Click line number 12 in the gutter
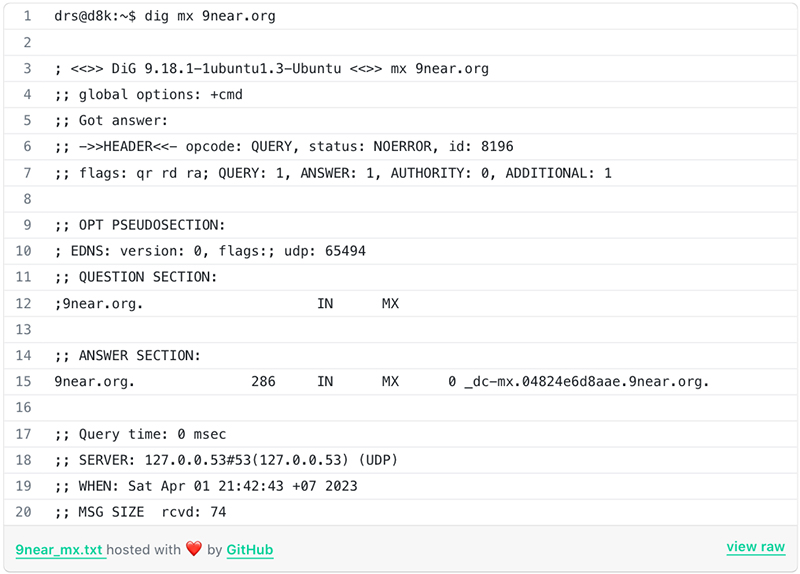Viewport: 800px width, 574px height. pyautogui.click(x=24, y=303)
